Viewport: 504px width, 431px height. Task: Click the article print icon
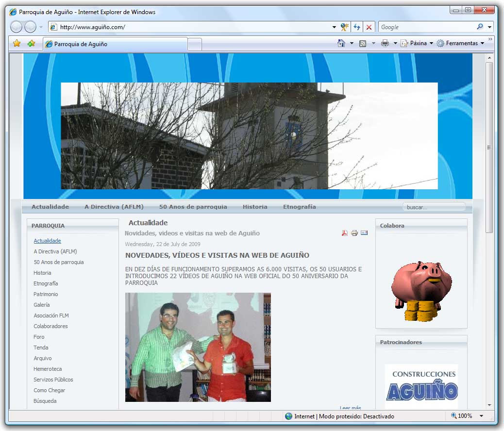click(354, 233)
